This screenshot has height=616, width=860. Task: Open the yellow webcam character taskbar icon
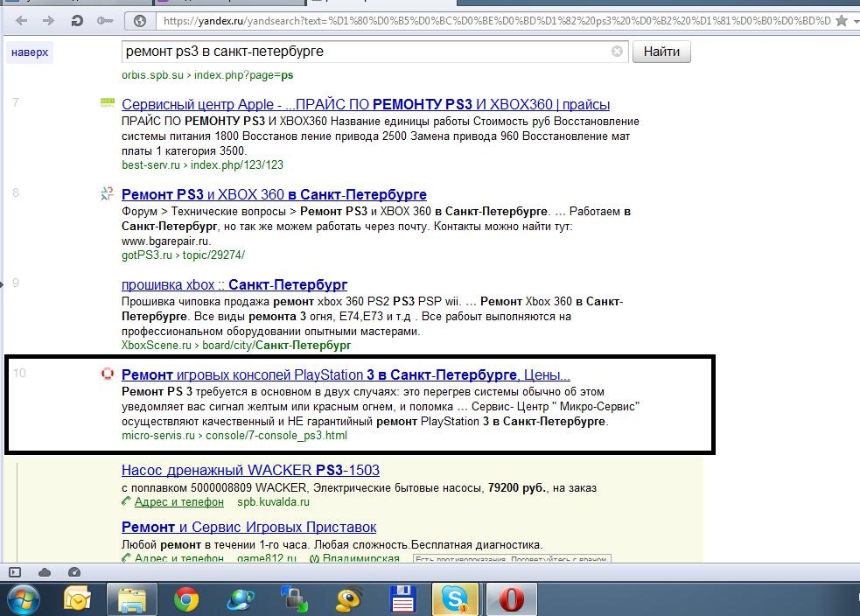(348, 599)
